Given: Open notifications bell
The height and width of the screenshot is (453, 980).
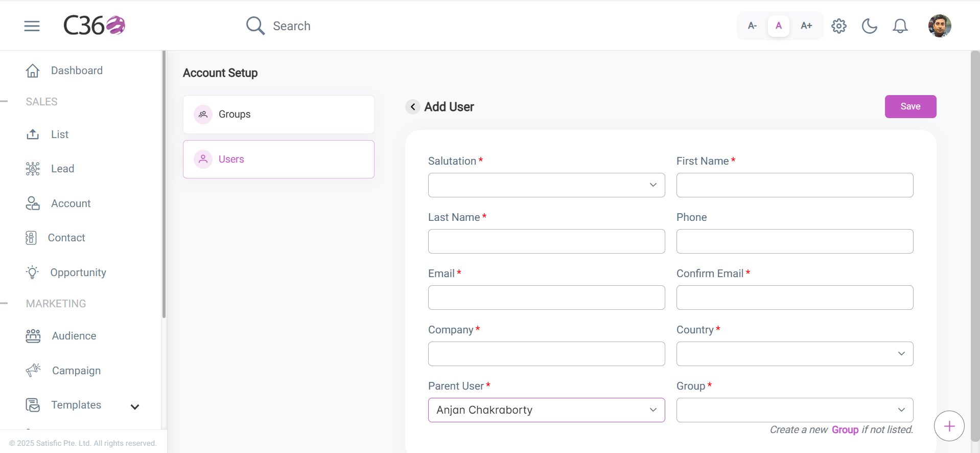Looking at the screenshot, I should tap(900, 26).
